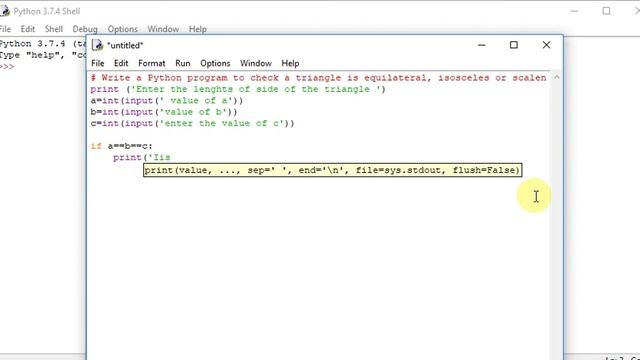Click the editor scrollbar up arrow

[556, 77]
